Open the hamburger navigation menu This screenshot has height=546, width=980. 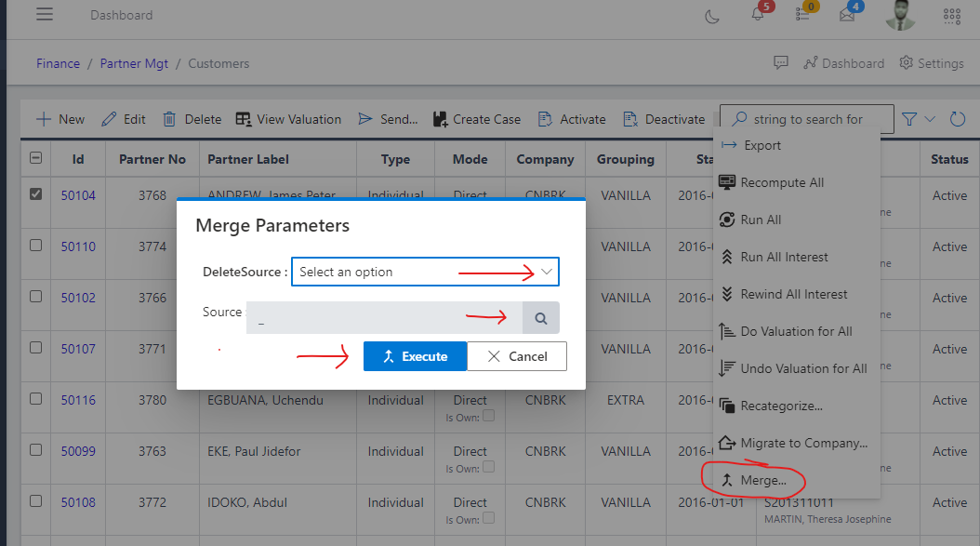[x=44, y=14]
